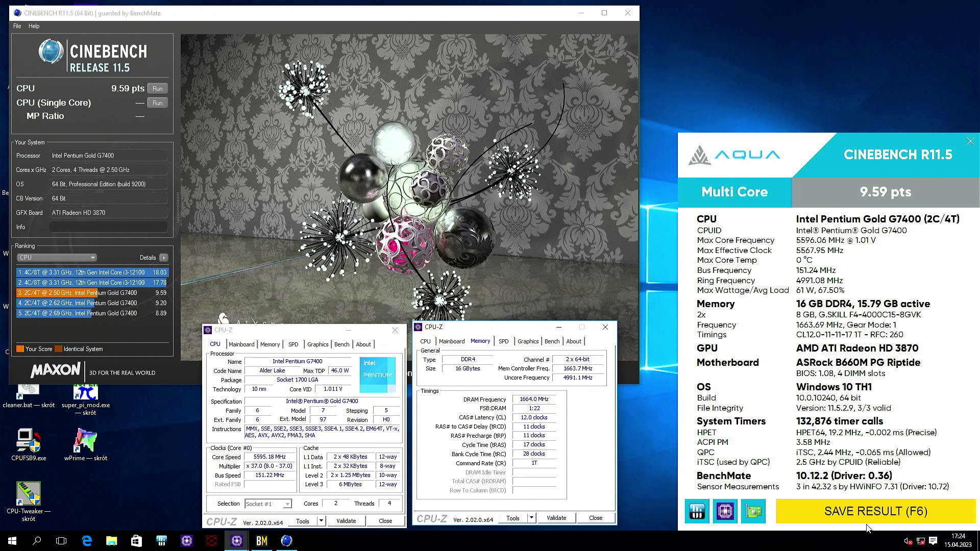Image resolution: width=980 pixels, height=551 pixels.
Task: Open Microsoft Store from taskbar
Action: click(x=136, y=541)
